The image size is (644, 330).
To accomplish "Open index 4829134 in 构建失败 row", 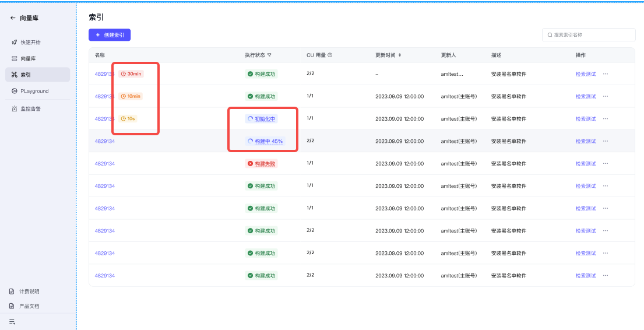I will 105,164.
